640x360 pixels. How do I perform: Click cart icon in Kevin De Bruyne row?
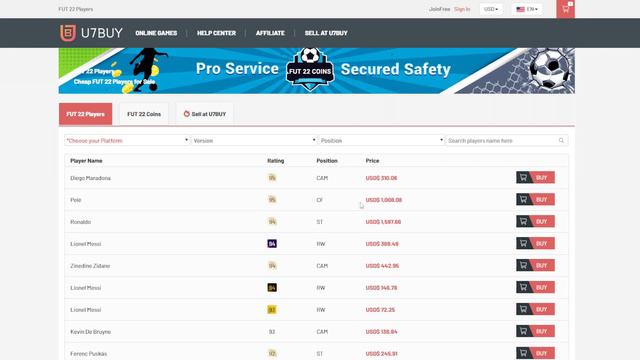(523, 331)
